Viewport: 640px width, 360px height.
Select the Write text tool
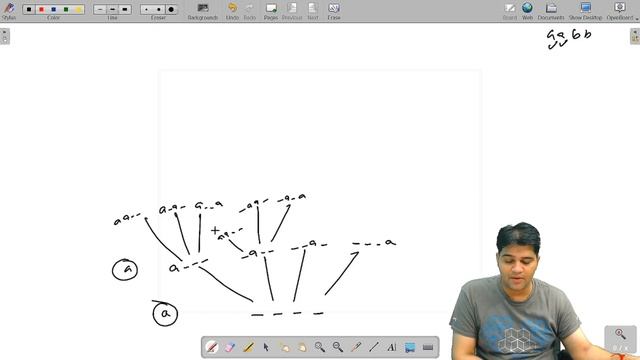pyautogui.click(x=392, y=347)
